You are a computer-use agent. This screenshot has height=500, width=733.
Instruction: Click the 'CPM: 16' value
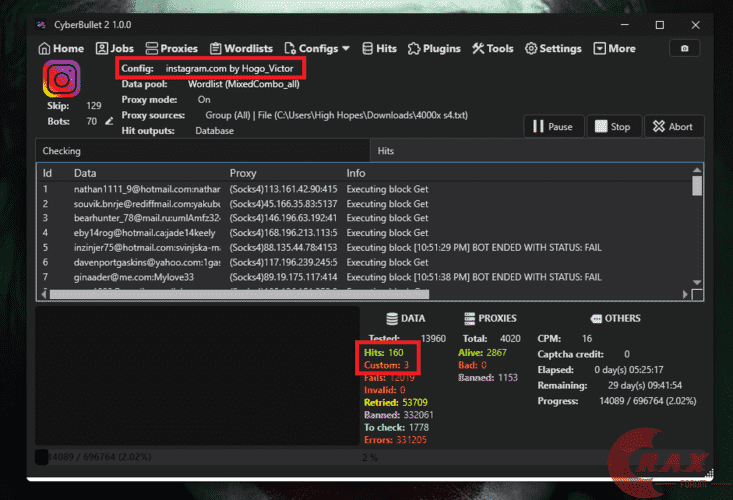[x=587, y=339]
